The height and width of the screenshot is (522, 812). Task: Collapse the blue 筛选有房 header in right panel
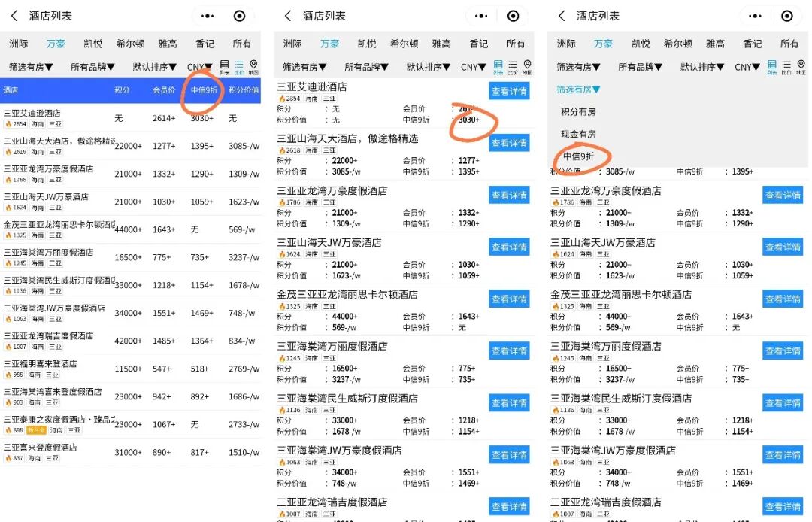(x=578, y=89)
